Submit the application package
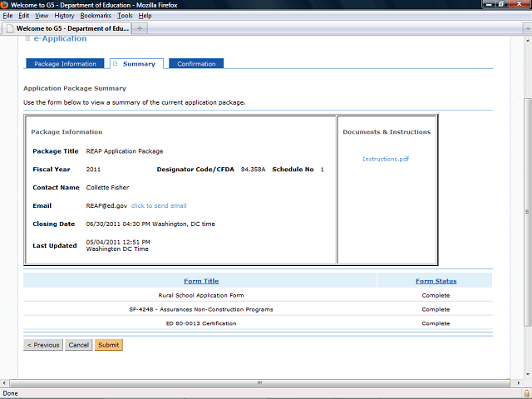 109,345
